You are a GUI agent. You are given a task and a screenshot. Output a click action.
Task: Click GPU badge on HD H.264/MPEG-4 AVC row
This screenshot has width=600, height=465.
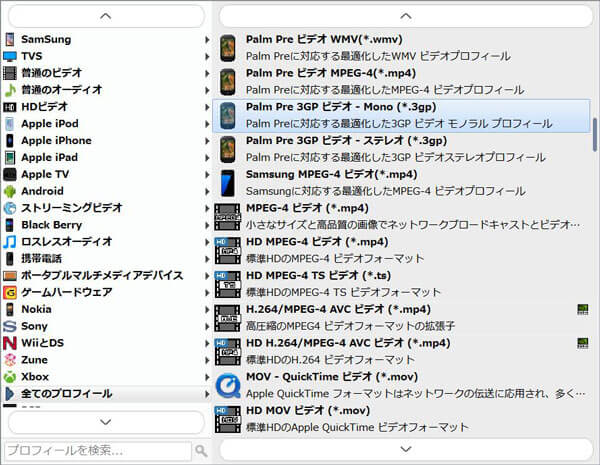click(x=582, y=343)
